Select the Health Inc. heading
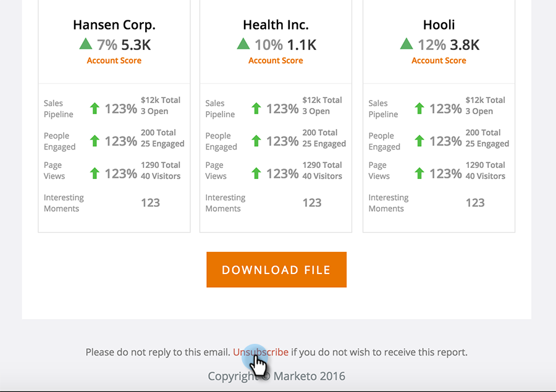Viewport: 556px width, 392px height. coord(276,25)
